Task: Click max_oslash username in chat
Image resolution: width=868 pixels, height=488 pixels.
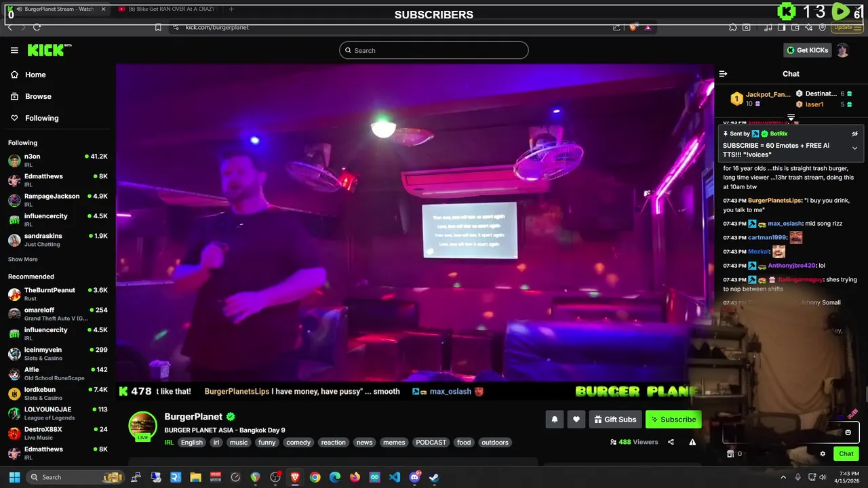Action: tap(785, 224)
